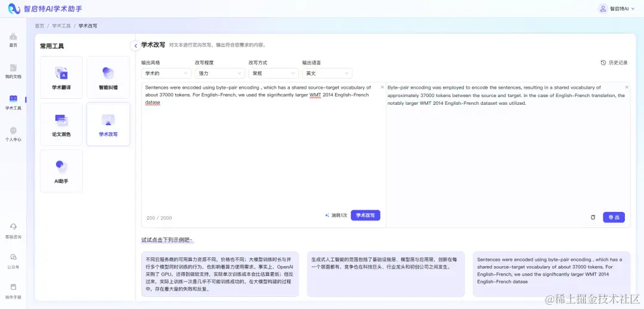Click the 试试点击下列示例吧 text
The image size is (644, 309).
(x=167, y=240)
